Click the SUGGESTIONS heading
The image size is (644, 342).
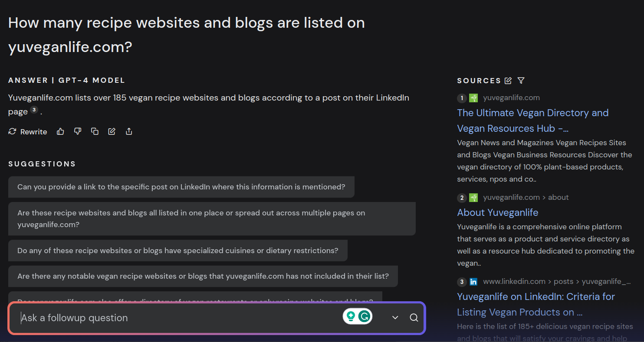[42, 164]
